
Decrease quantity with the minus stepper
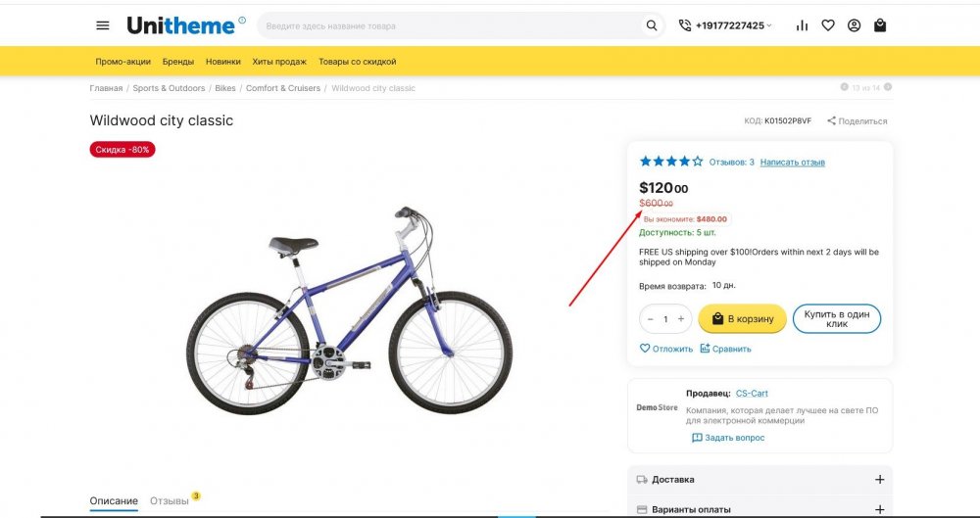click(651, 319)
